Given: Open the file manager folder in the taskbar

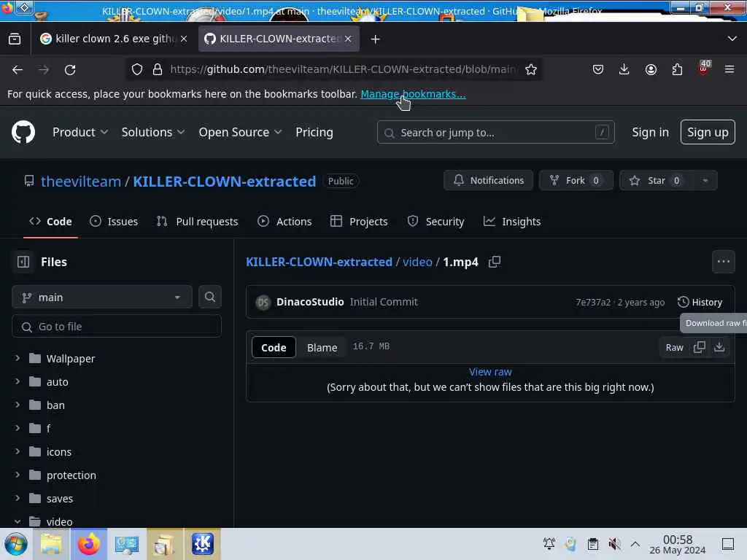Looking at the screenshot, I should point(51,544).
